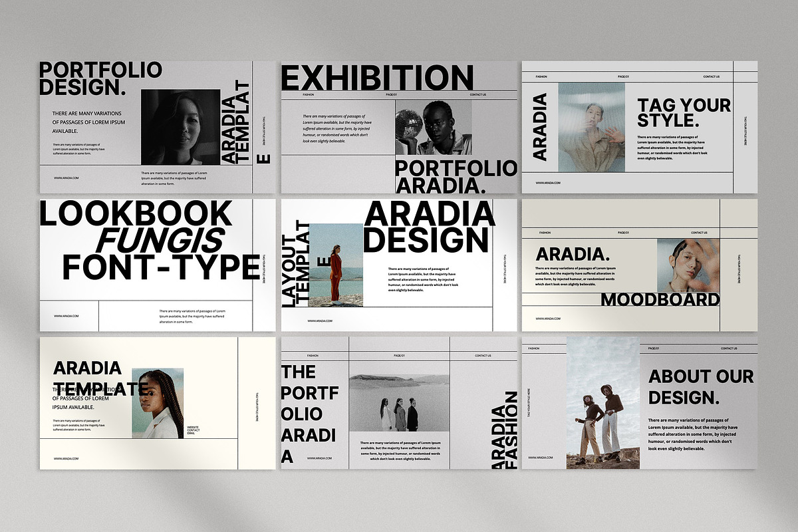Click 'CONTACT US' on The Portfolio Aradia slide
Screen dimensions: 798x532
click(483, 356)
